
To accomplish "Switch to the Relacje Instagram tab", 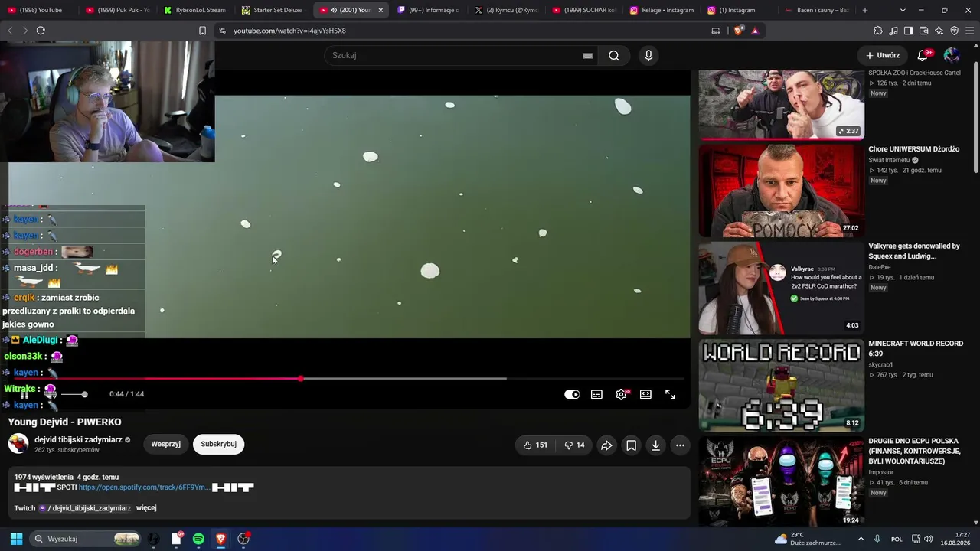I will [x=661, y=10].
